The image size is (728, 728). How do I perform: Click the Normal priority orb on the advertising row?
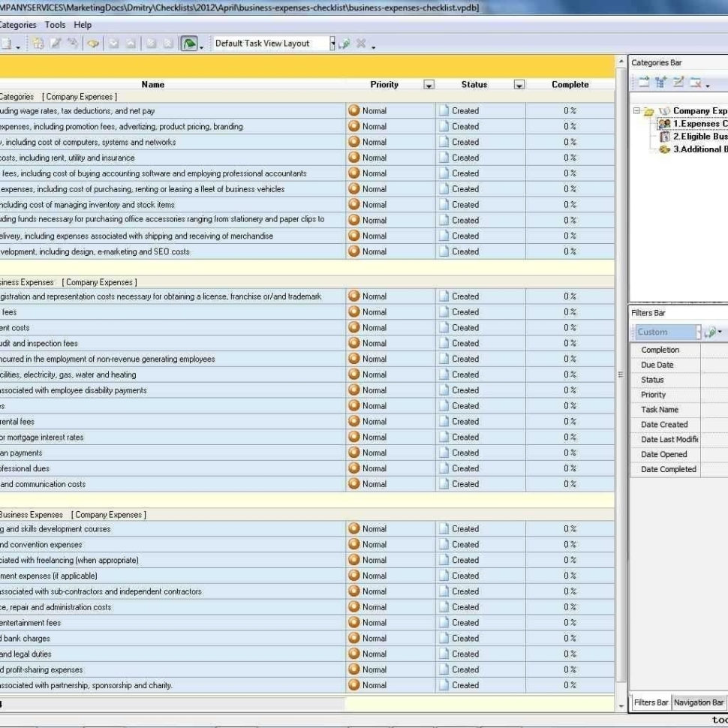(354, 126)
